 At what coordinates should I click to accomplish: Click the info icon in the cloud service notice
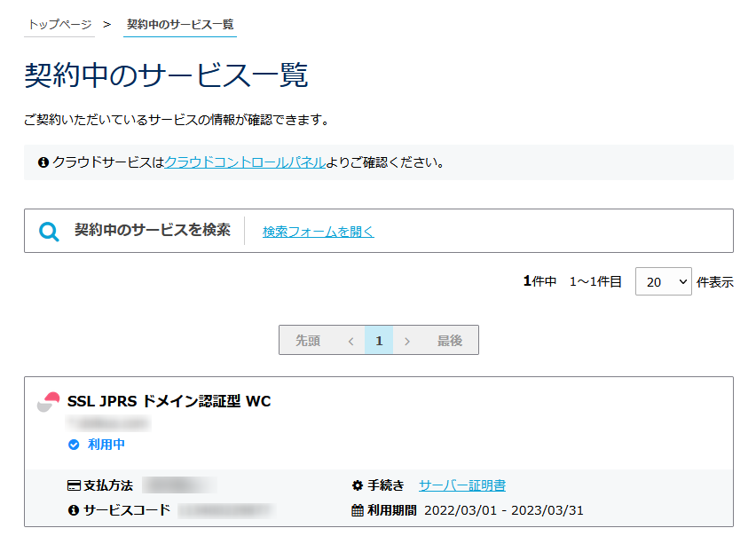tap(42, 162)
